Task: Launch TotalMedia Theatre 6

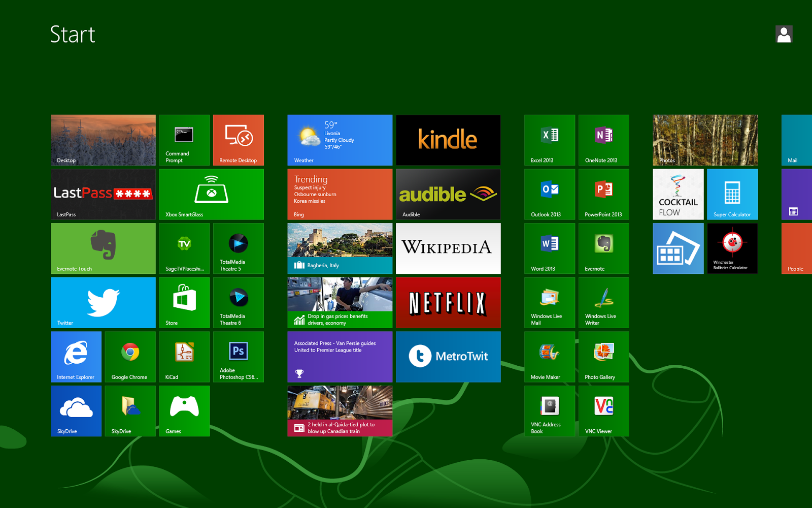Action: point(239,303)
